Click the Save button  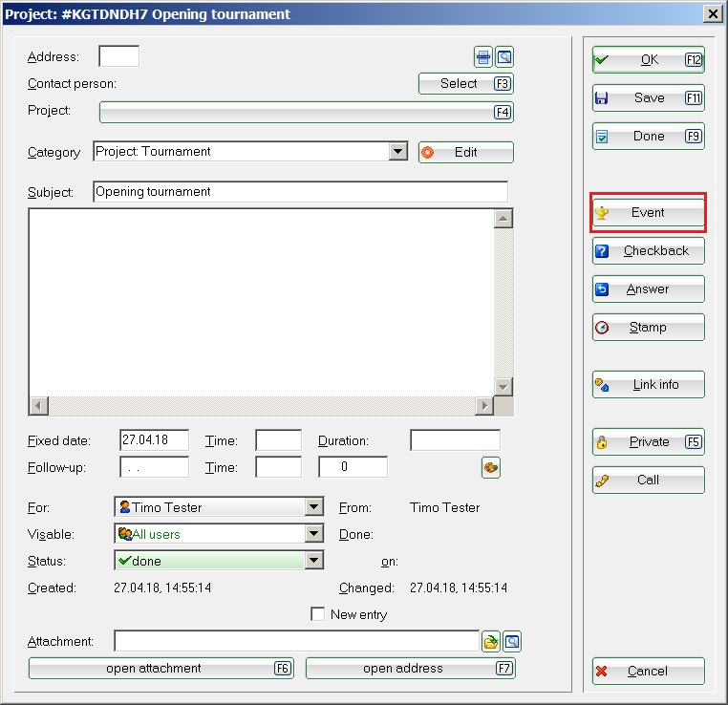[648, 97]
